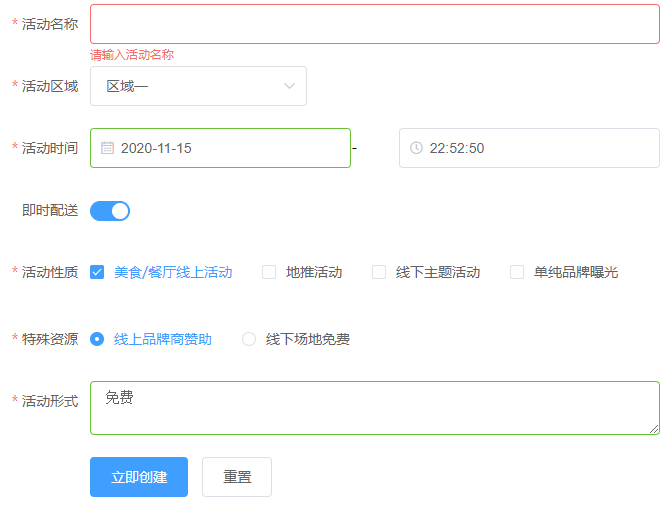Click the 重置 reset button
The height and width of the screenshot is (508, 665).
coord(237,477)
